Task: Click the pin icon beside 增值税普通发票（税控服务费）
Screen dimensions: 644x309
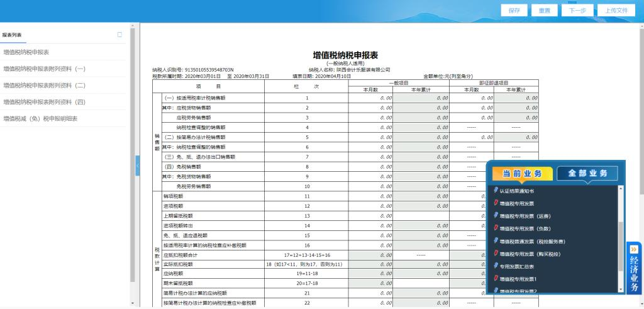Action: pyautogui.click(x=496, y=241)
